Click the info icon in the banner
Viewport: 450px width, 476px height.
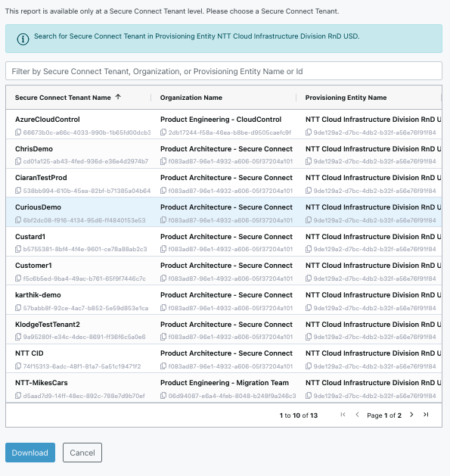tap(23, 39)
